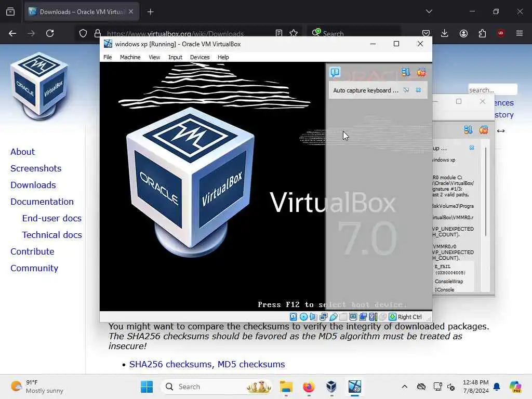Click the keyboard capture arrow icon by Right Ctrl
This screenshot has height=399, width=532.
(x=393, y=317)
